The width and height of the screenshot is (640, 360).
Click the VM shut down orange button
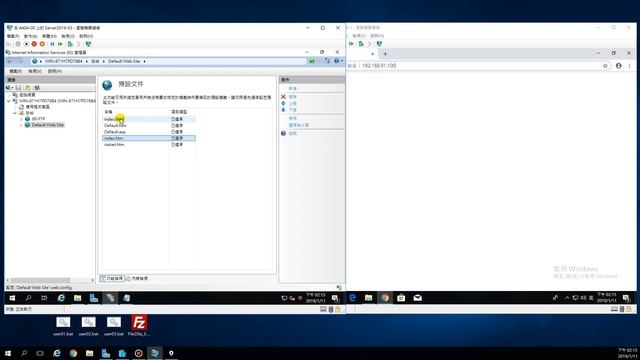point(42,44)
